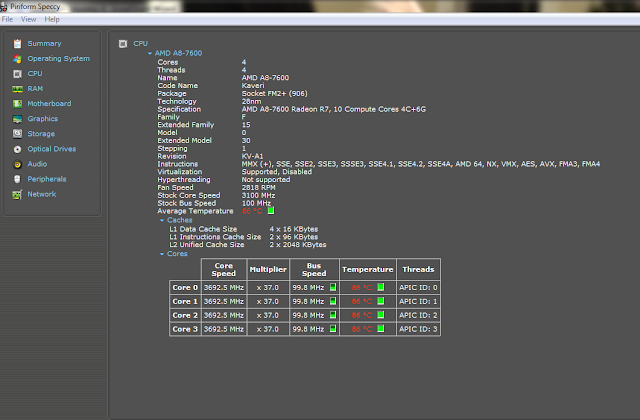
Task: Collapse the AMD A8-7600 tree node
Action: coord(150,53)
